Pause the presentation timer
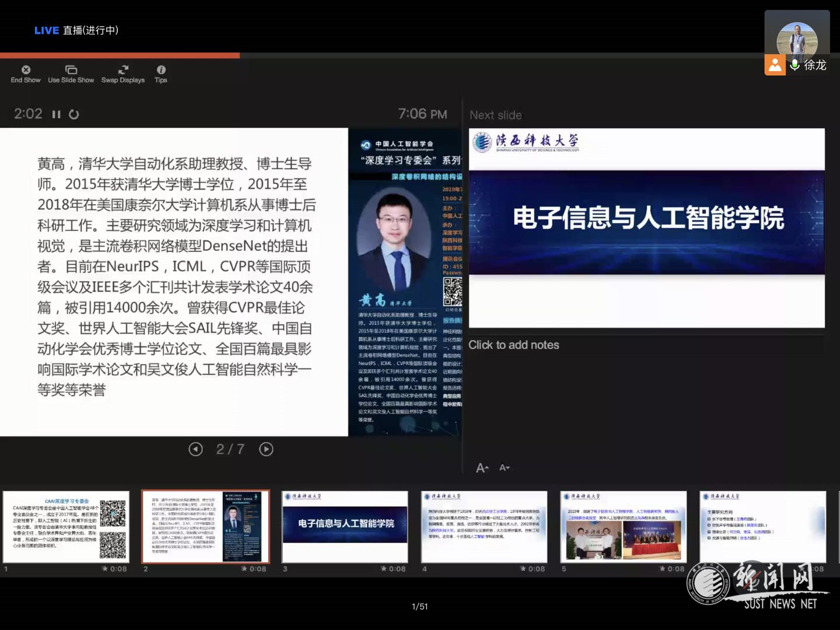Image resolution: width=840 pixels, height=630 pixels. click(x=57, y=114)
